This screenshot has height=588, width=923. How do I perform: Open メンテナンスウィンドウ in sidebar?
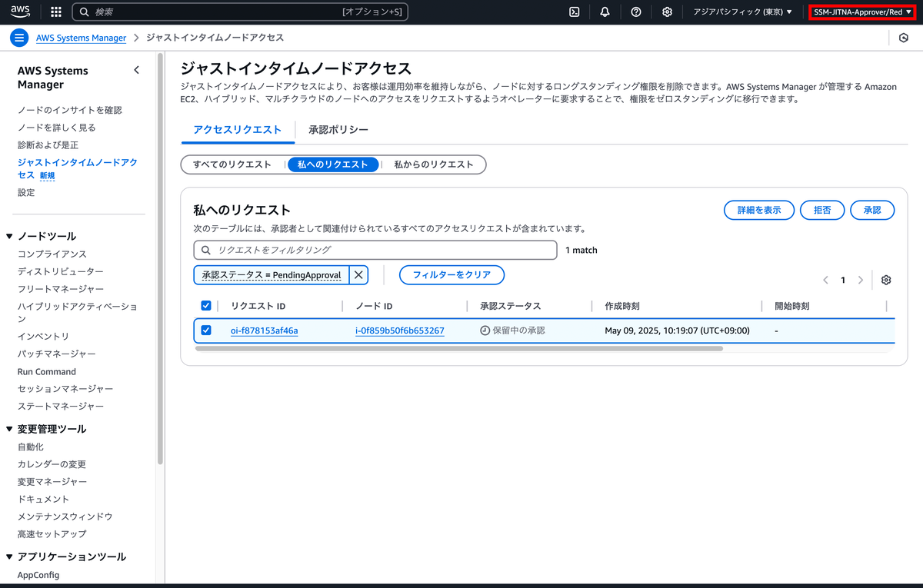pyautogui.click(x=65, y=517)
